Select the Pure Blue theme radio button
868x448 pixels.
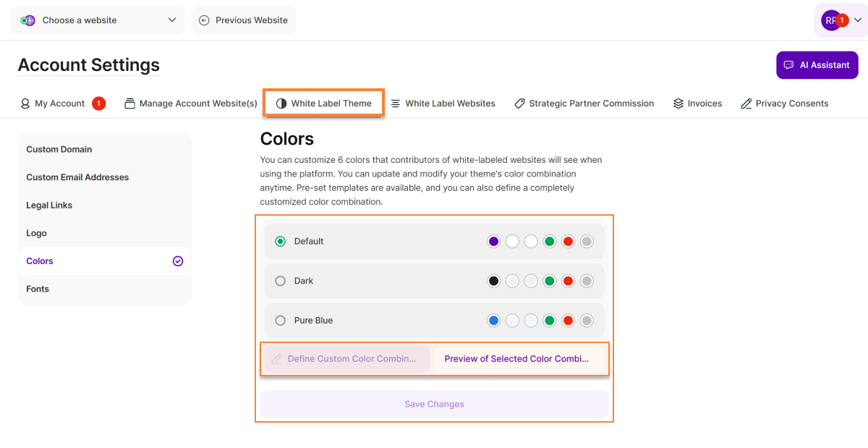coord(280,321)
